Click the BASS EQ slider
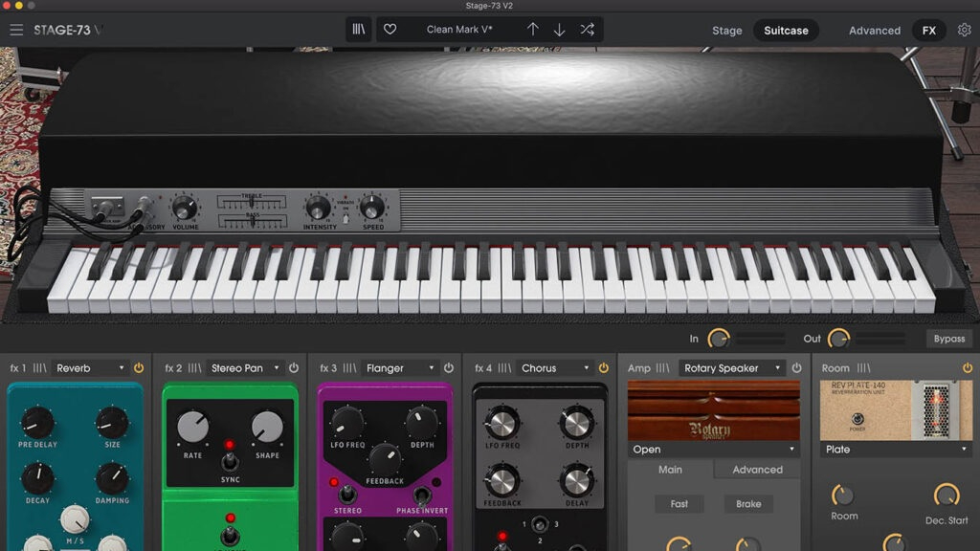 252,221
